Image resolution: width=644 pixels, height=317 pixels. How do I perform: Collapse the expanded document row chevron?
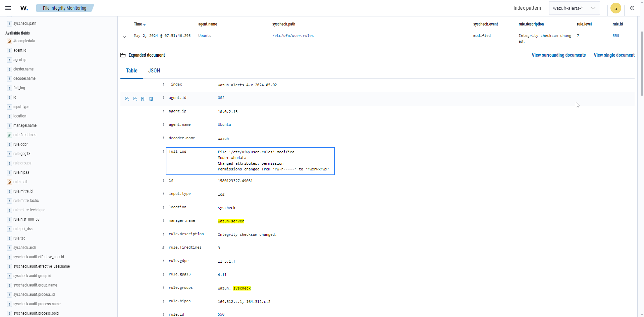coord(124,37)
